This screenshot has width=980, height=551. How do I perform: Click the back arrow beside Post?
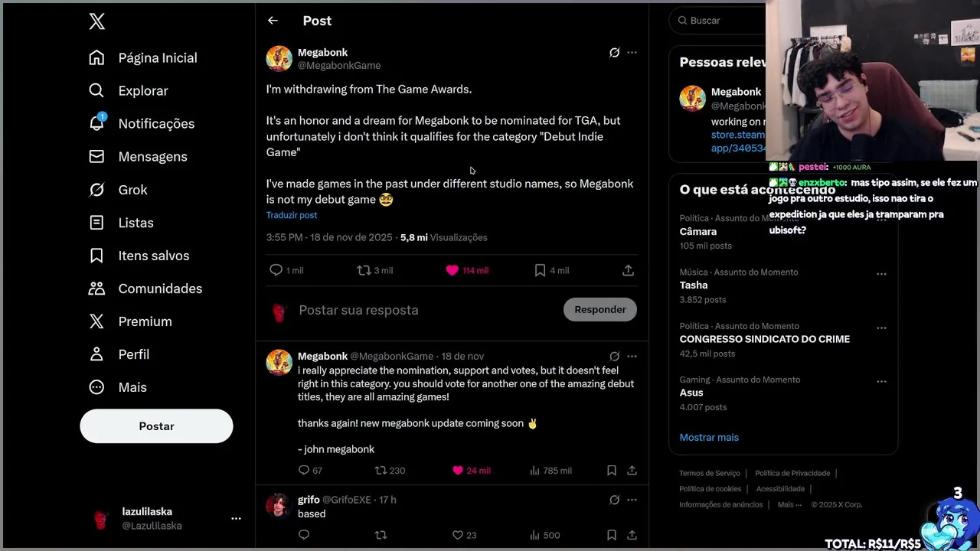pyautogui.click(x=273, y=21)
